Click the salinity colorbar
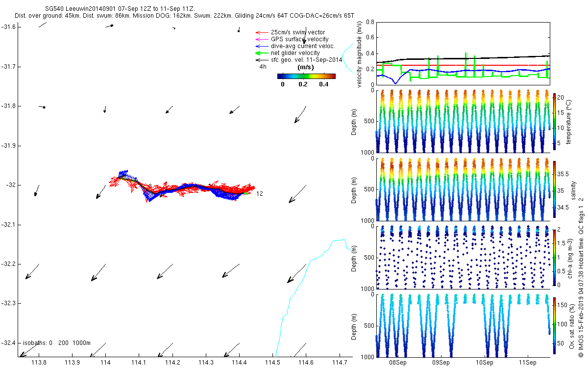 coord(555,189)
